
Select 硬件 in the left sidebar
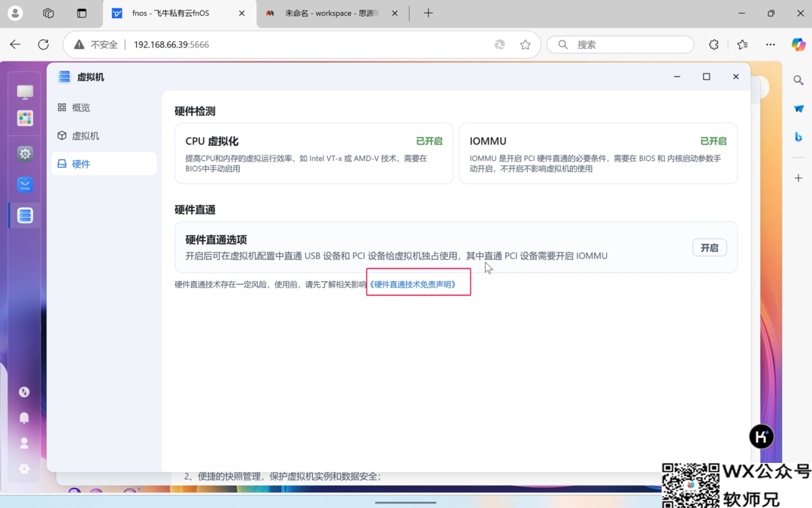pyautogui.click(x=104, y=164)
